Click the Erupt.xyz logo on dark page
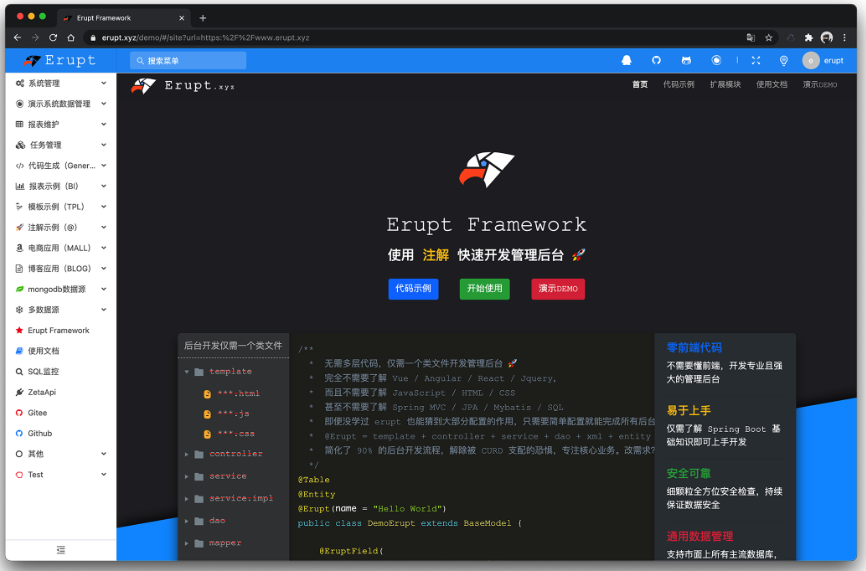Viewport: 866px width, 571px height. [x=183, y=86]
